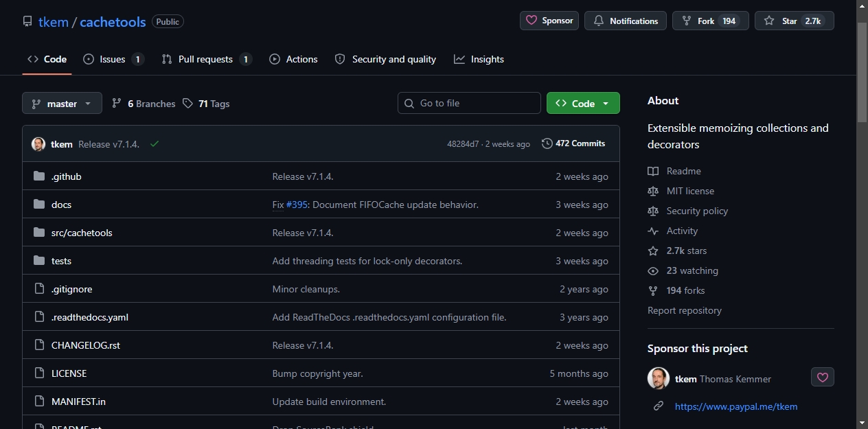
Task: Click the heart sponsor button beside Thomas Kemmer
Action: coord(823,378)
